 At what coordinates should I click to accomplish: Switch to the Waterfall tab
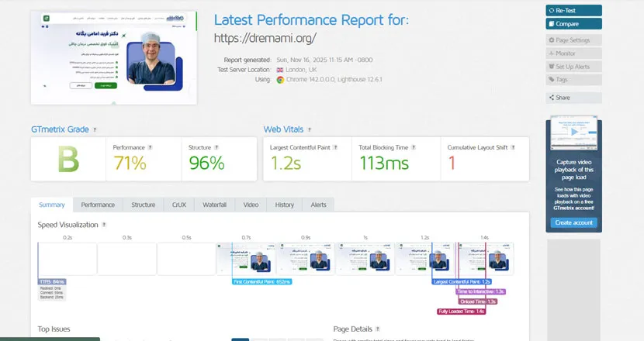point(214,205)
